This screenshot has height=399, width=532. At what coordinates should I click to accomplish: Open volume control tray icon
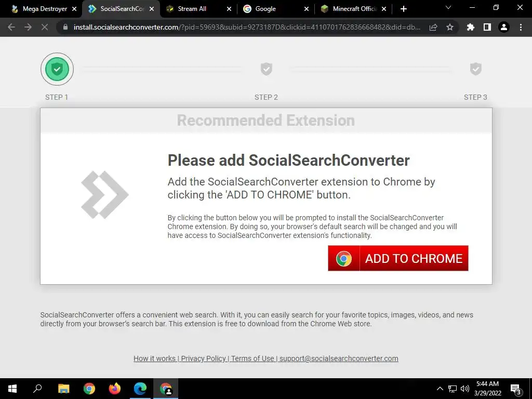coord(465,389)
